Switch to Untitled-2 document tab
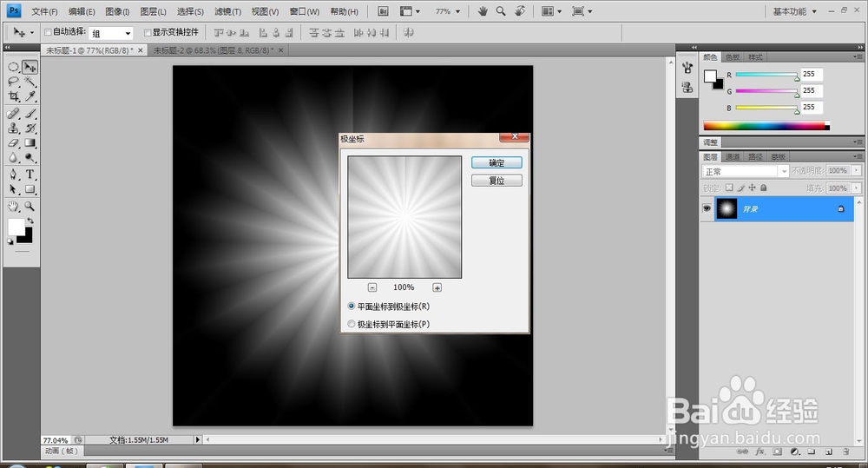Viewport: 868px width, 468px height. coord(214,50)
